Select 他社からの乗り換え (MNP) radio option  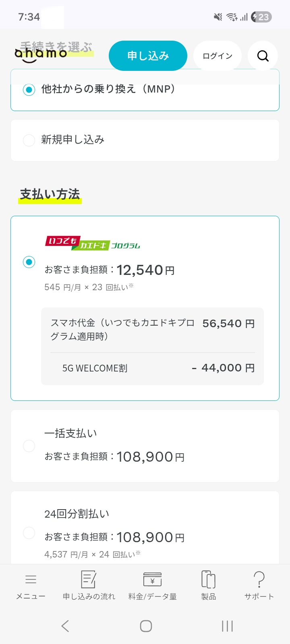29,90
